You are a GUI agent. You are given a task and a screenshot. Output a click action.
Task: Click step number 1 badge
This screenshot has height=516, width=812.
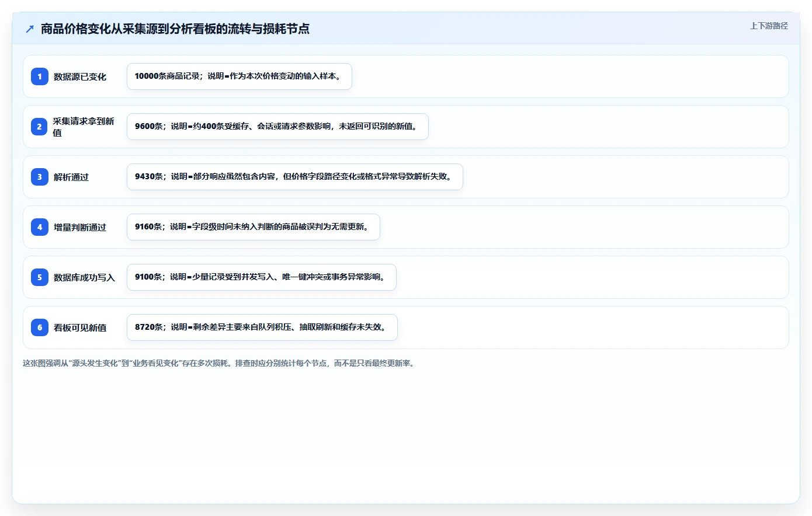click(x=40, y=76)
